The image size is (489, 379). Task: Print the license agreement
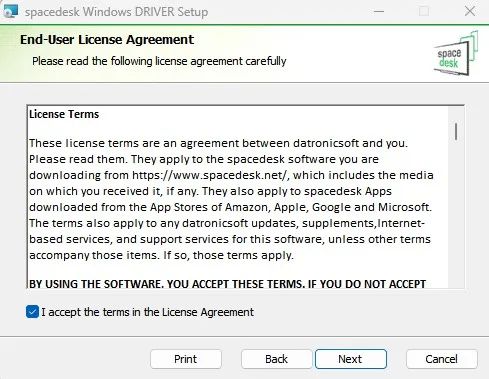click(186, 359)
